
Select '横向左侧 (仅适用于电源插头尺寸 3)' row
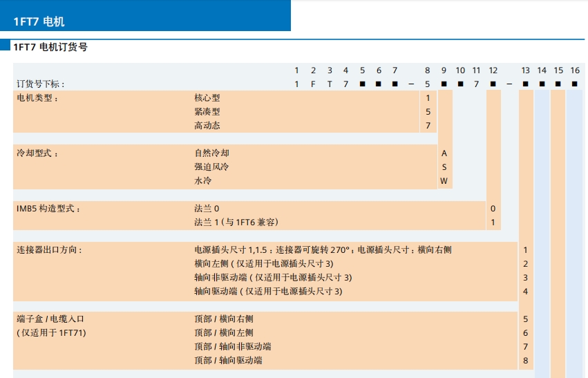point(264,263)
